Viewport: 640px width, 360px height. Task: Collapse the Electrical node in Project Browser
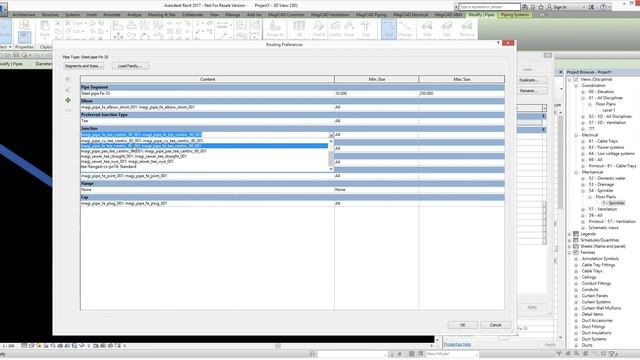tap(576, 135)
